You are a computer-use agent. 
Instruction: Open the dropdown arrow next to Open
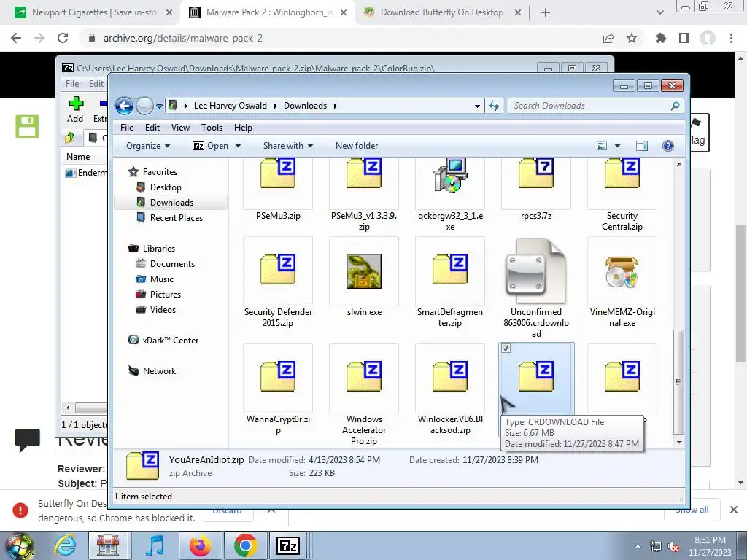pos(238,146)
